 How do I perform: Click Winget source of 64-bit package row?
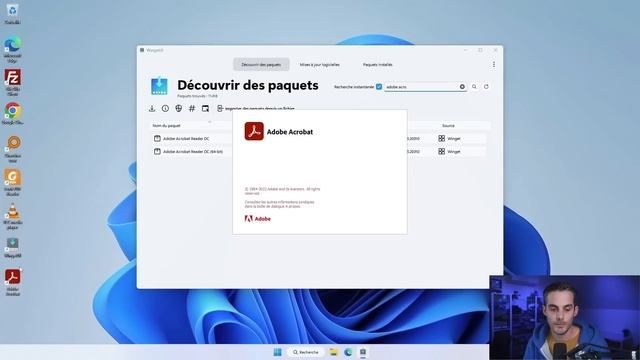(449, 151)
